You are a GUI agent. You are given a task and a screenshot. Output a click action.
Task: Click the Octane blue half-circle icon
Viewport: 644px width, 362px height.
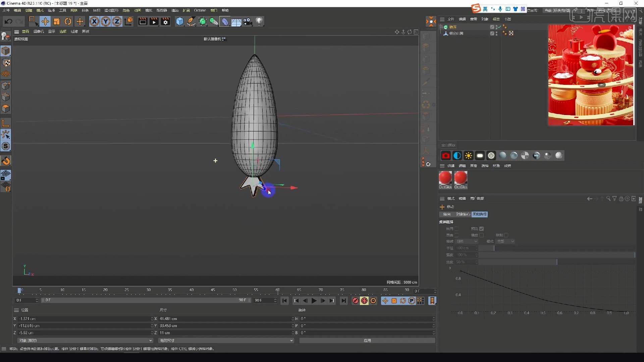(457, 156)
